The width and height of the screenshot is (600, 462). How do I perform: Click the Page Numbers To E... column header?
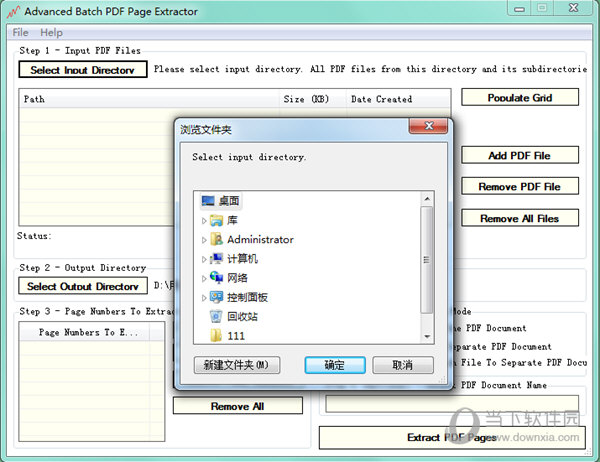(85, 332)
